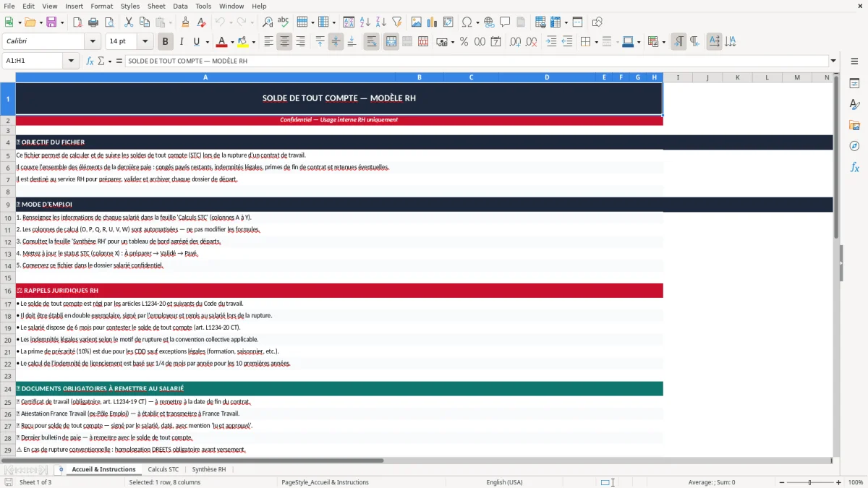
Task: Toggle Italic formatting
Action: click(x=181, y=42)
